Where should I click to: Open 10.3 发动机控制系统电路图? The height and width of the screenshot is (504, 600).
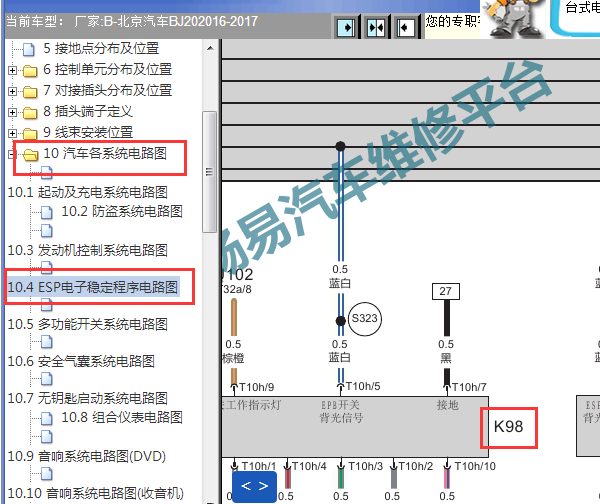88,251
